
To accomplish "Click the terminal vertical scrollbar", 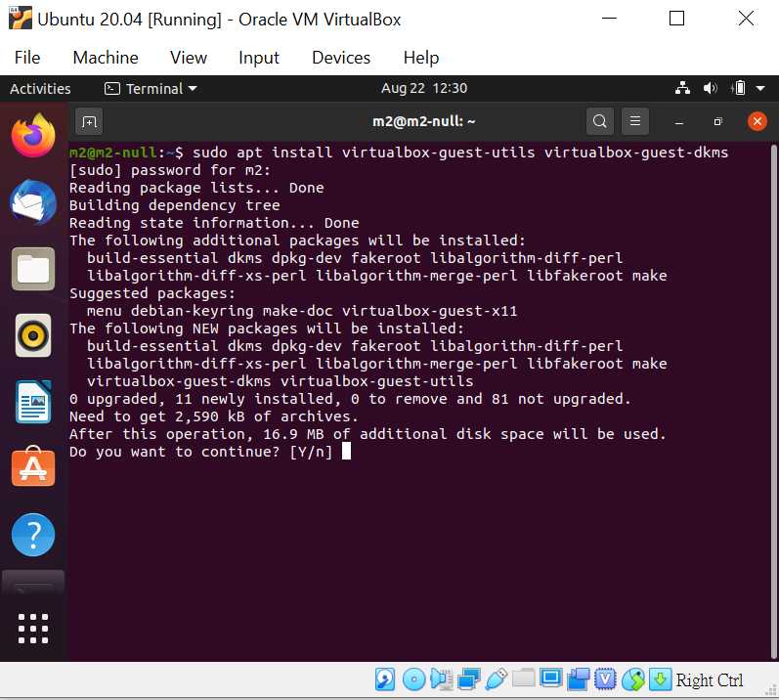I will (773, 402).
